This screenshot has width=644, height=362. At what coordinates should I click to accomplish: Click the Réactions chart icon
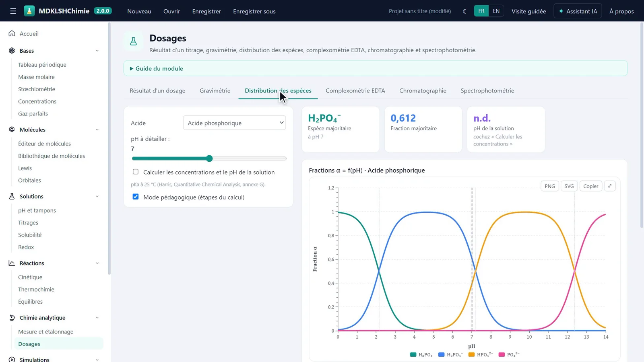[x=12, y=263]
